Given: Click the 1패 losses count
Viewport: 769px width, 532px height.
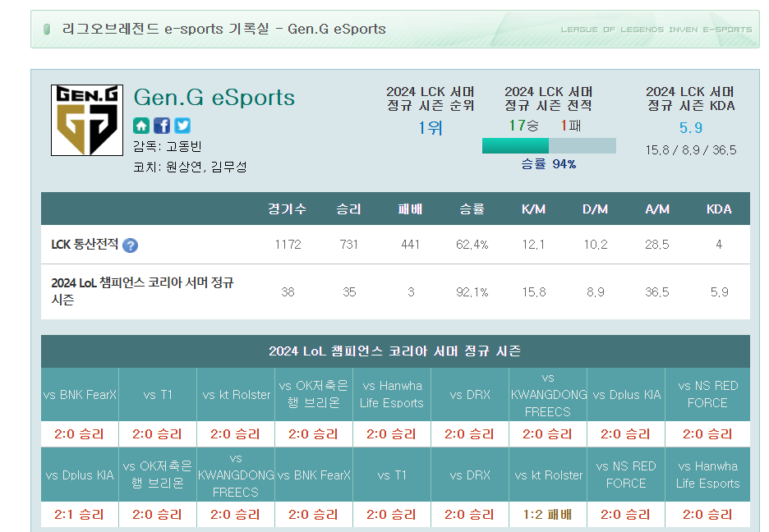Looking at the screenshot, I should click(x=571, y=126).
